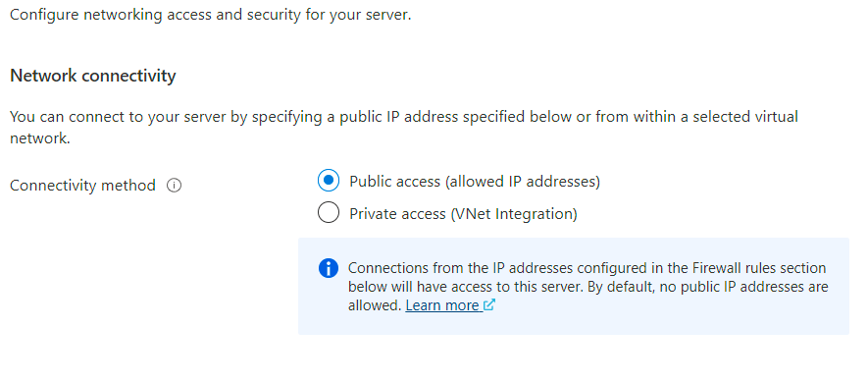The height and width of the screenshot is (383, 868).
Task: Click the Network connectivity heading
Action: 93,76
